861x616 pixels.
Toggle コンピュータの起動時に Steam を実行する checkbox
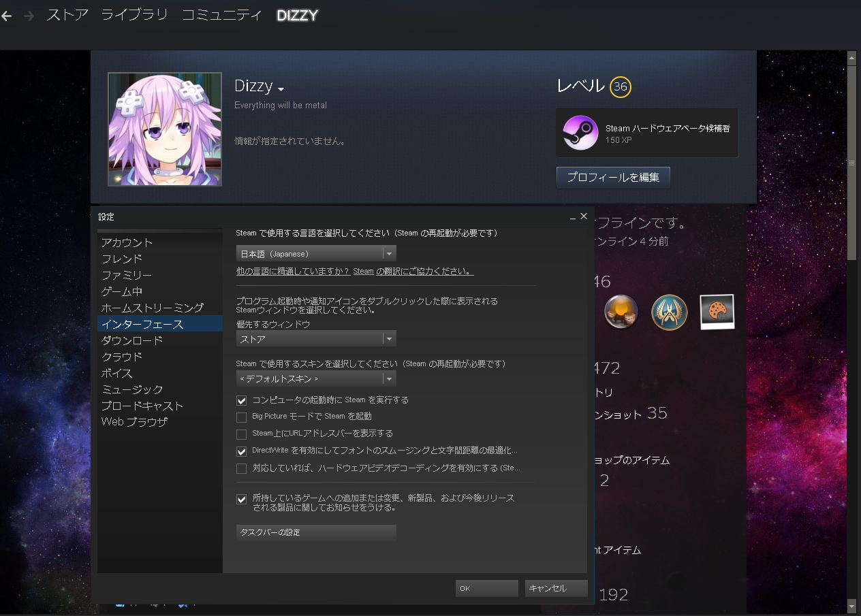pyautogui.click(x=241, y=400)
